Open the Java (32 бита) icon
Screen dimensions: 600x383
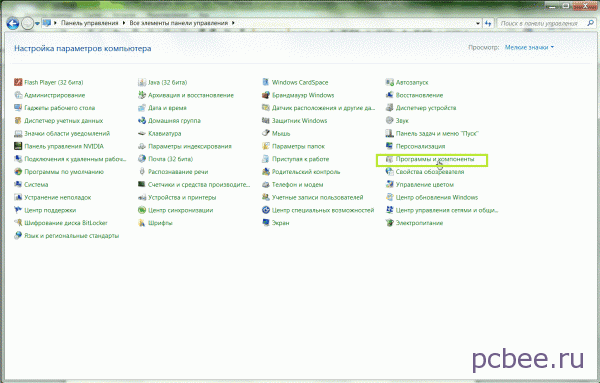tap(142, 82)
